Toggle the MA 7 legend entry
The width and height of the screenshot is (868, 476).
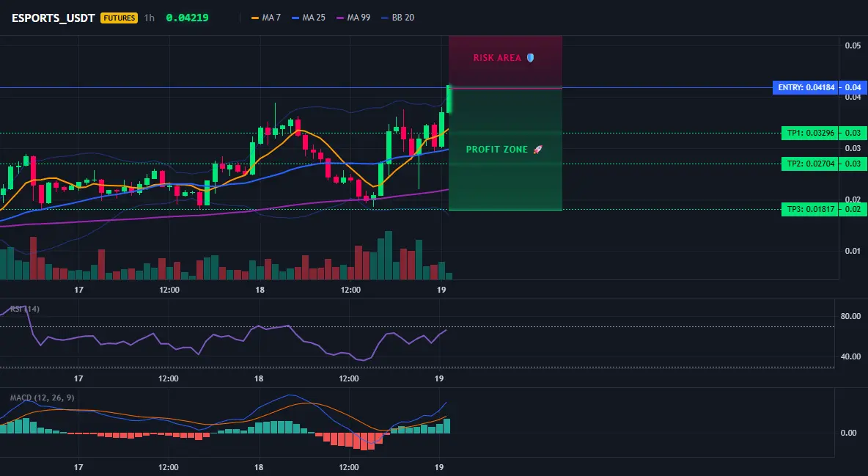(x=265, y=18)
